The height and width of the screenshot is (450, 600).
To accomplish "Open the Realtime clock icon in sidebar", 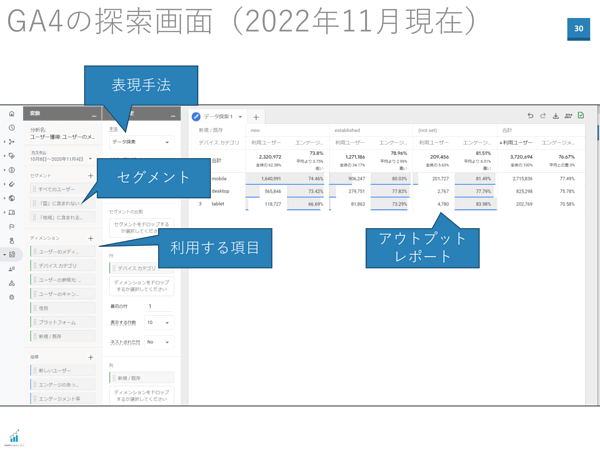I will [11, 127].
